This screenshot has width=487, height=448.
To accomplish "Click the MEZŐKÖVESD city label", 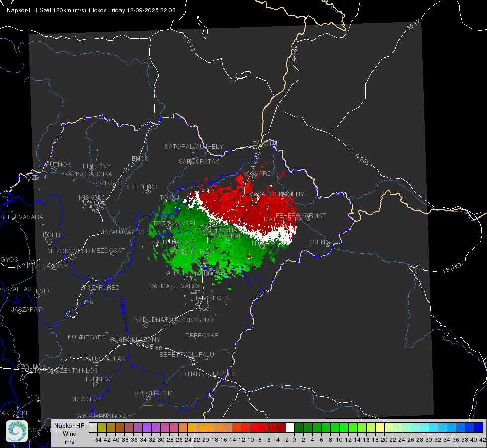I will 68,251.
